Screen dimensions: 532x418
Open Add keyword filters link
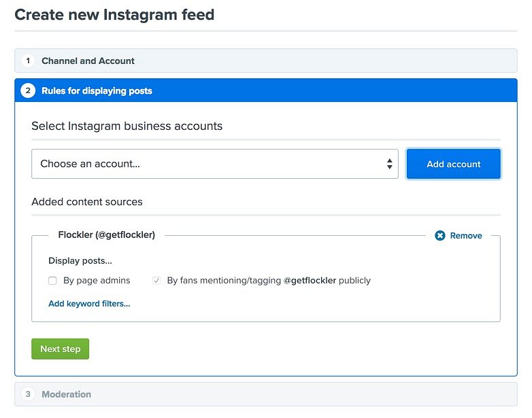pyautogui.click(x=89, y=304)
